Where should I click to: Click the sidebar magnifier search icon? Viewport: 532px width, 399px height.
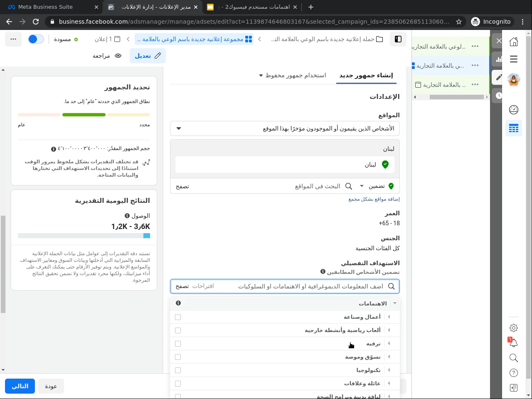(514, 358)
